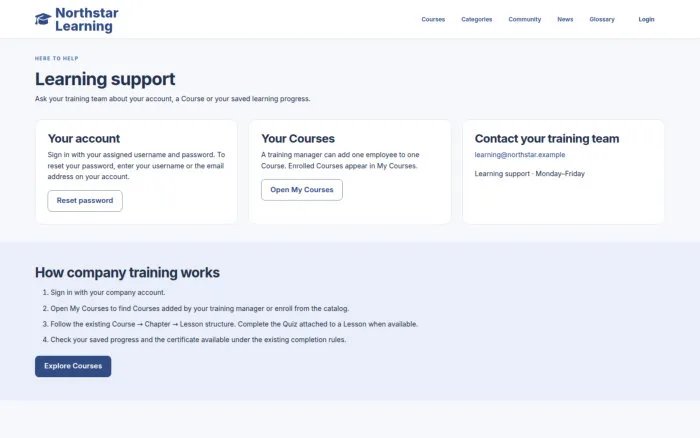The width and height of the screenshot is (700, 438).
Task: Click the Your Courses card heading
Action: (x=298, y=138)
